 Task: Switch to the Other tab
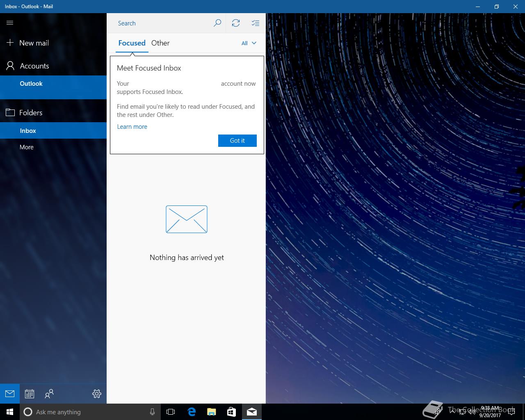(160, 43)
